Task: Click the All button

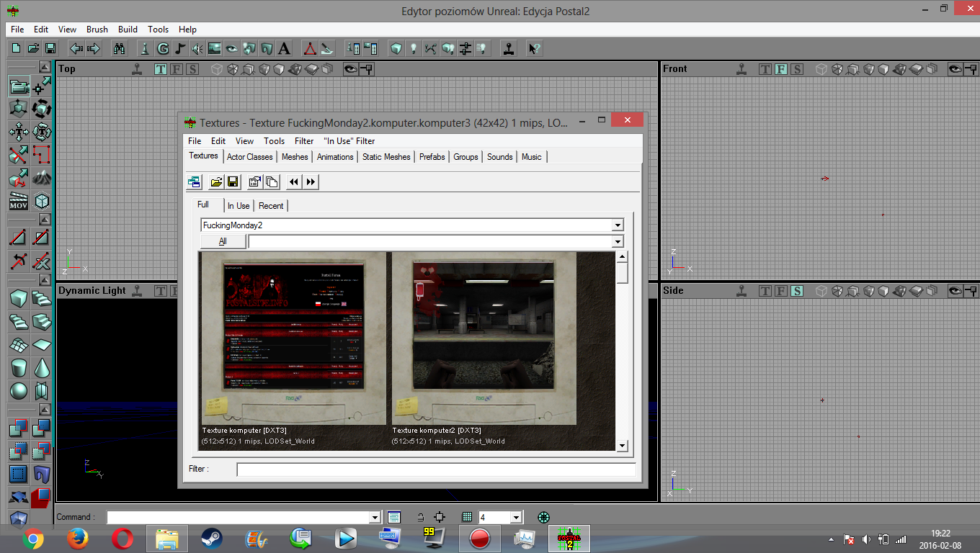Action: click(223, 242)
